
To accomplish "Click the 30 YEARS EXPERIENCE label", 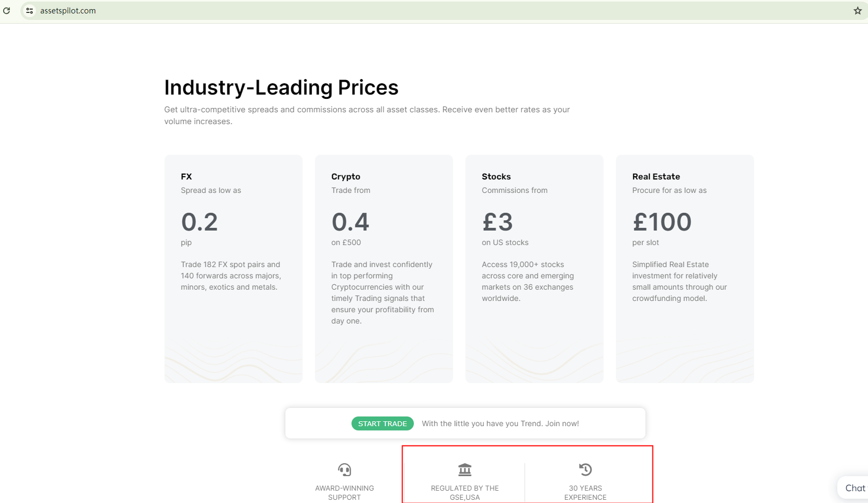I will pos(585,492).
